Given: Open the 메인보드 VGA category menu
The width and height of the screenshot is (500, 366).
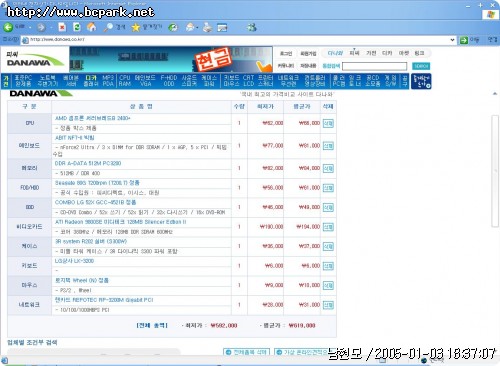Looking at the screenshot, I should pos(145,81).
